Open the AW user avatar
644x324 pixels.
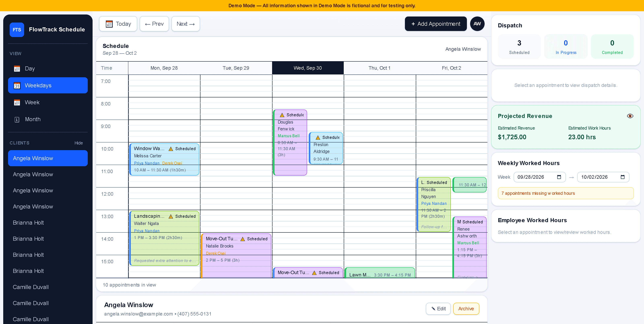click(x=477, y=24)
